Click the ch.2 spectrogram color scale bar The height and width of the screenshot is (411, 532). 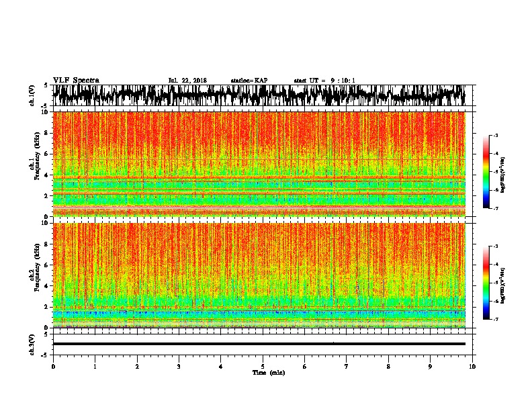coord(486,283)
